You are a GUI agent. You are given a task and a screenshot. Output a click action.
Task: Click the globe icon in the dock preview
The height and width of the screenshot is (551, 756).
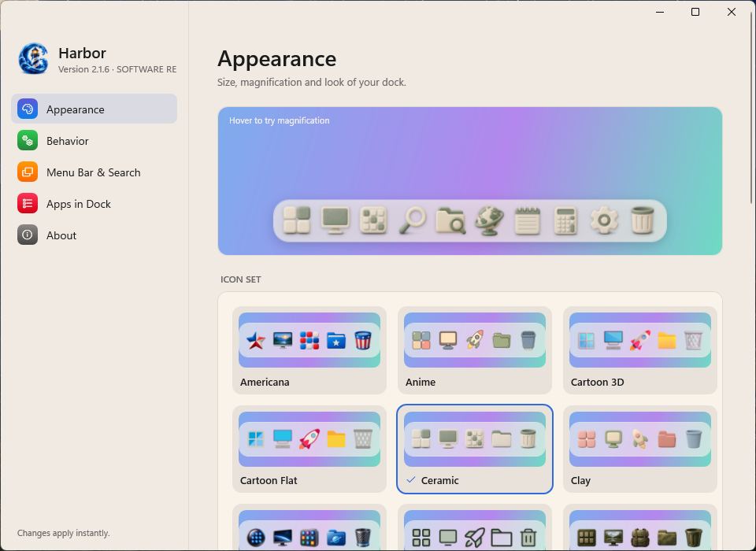coord(489,220)
